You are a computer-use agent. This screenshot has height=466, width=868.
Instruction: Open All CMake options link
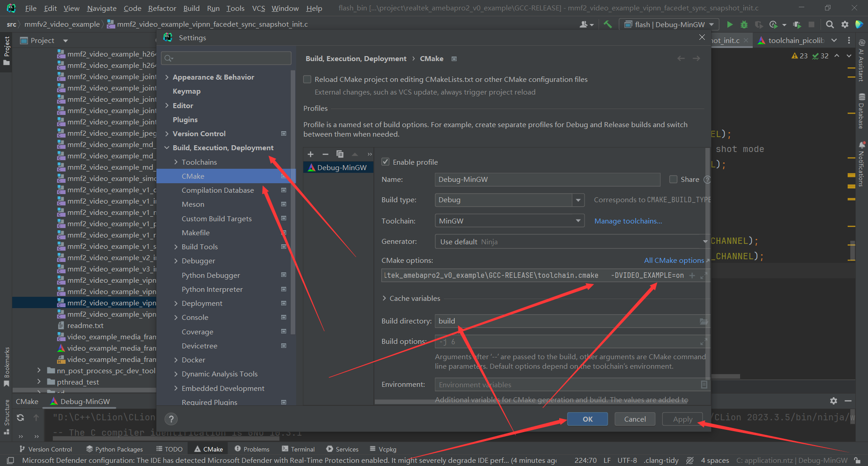(x=674, y=260)
